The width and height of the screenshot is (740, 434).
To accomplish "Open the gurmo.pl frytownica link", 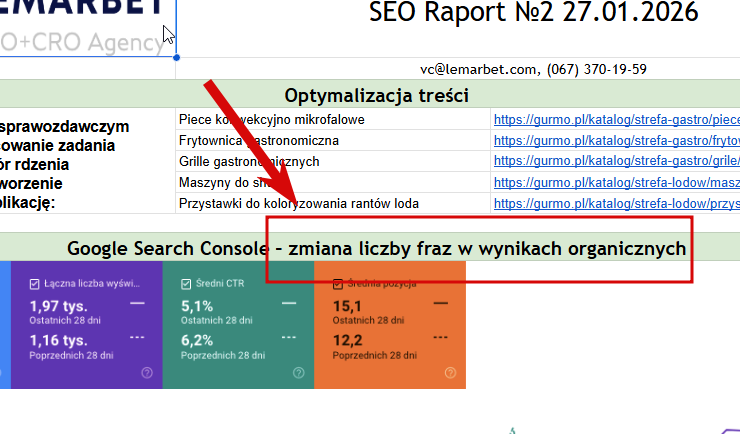I will coord(616,141).
